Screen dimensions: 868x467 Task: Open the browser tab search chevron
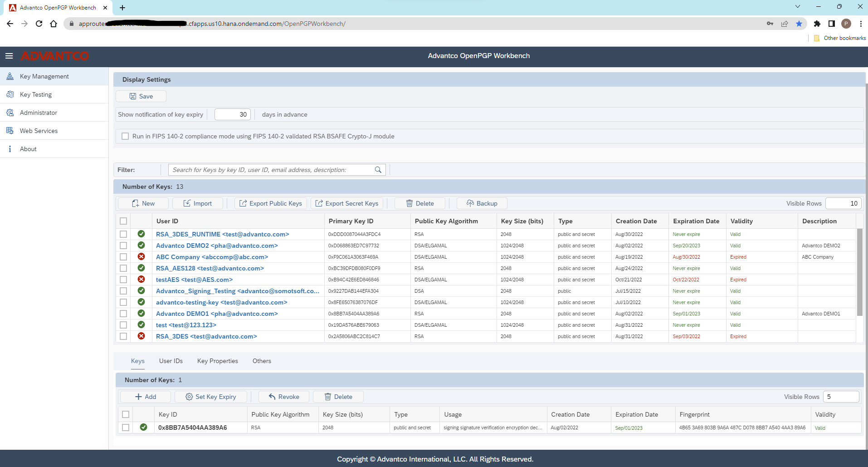coord(798,7)
